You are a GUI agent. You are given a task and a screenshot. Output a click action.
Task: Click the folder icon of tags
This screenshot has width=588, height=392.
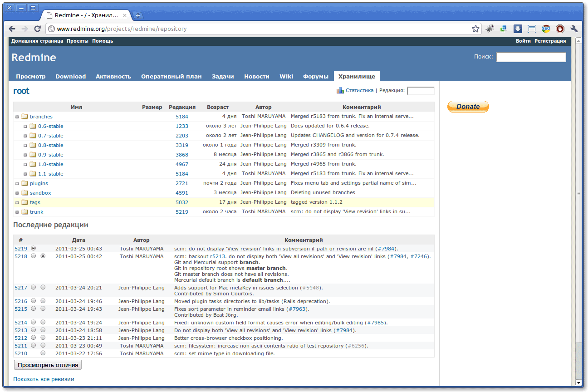pyautogui.click(x=24, y=202)
